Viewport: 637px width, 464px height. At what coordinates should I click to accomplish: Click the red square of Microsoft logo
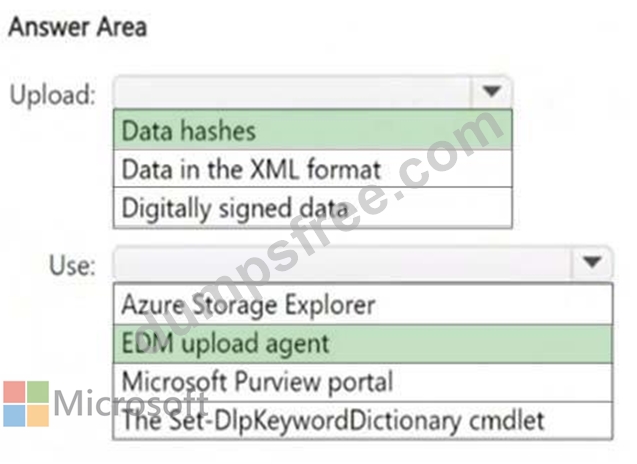tap(14, 392)
